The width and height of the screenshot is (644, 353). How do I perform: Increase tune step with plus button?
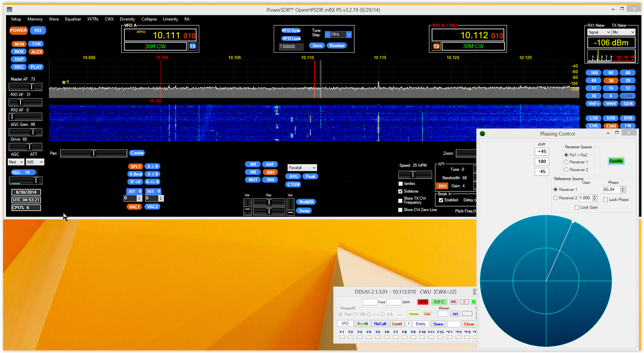pyautogui.click(x=349, y=35)
